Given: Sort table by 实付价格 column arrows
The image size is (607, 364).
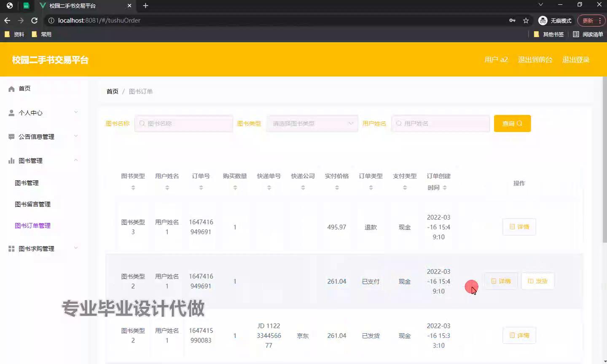Looking at the screenshot, I should (x=337, y=187).
